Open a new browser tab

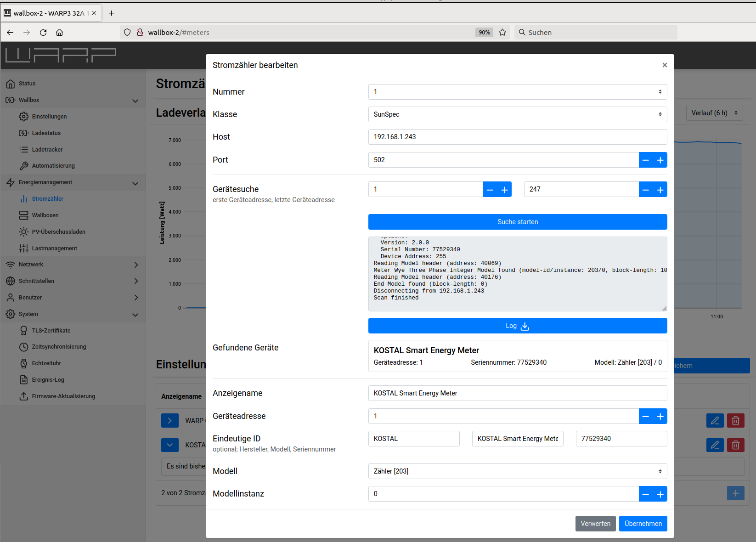tap(111, 13)
